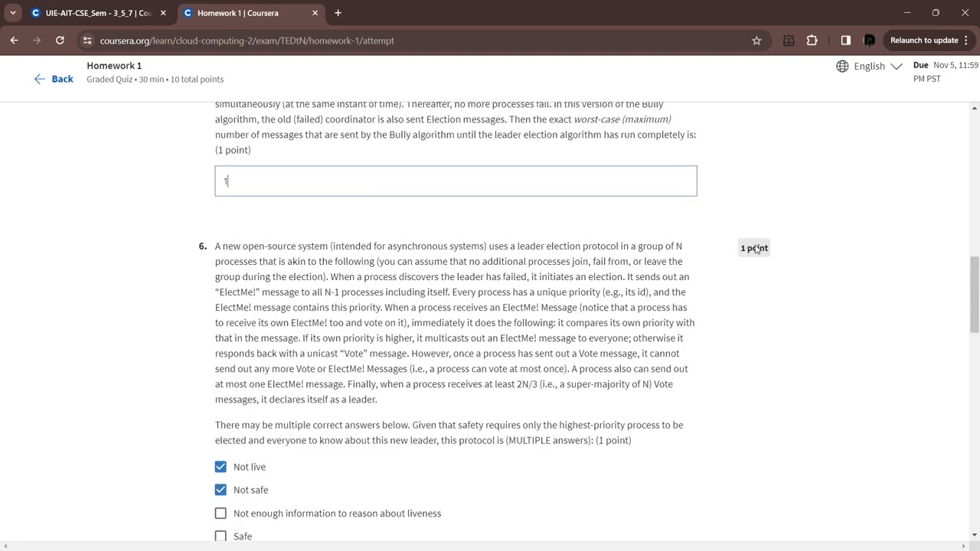The width and height of the screenshot is (980, 551).
Task: Uncheck the Not live option
Action: 220,467
